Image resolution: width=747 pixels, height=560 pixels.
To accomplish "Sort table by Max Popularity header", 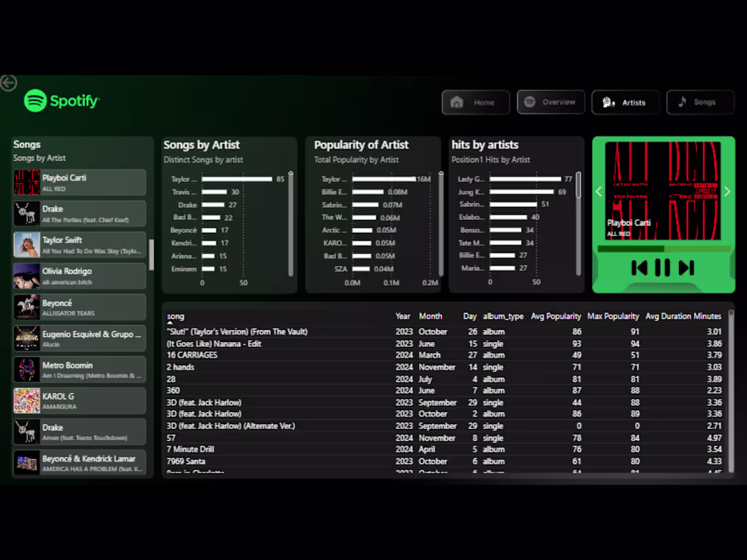I will (x=613, y=316).
